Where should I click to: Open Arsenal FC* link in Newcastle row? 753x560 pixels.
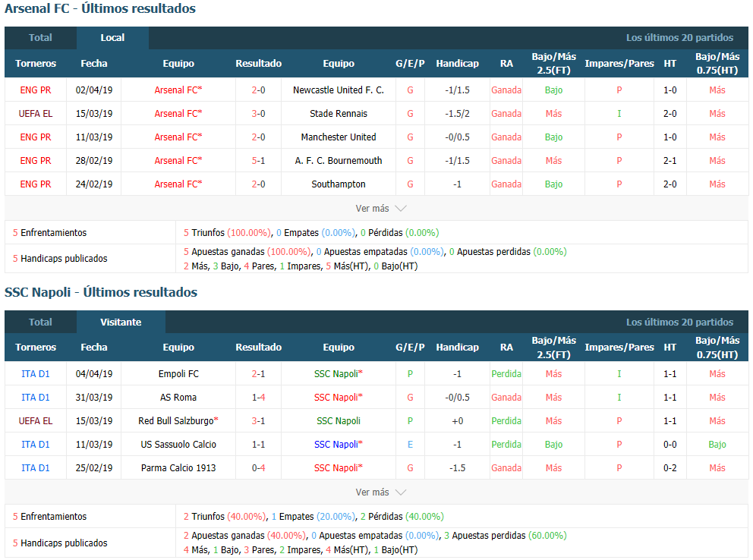coord(178,90)
